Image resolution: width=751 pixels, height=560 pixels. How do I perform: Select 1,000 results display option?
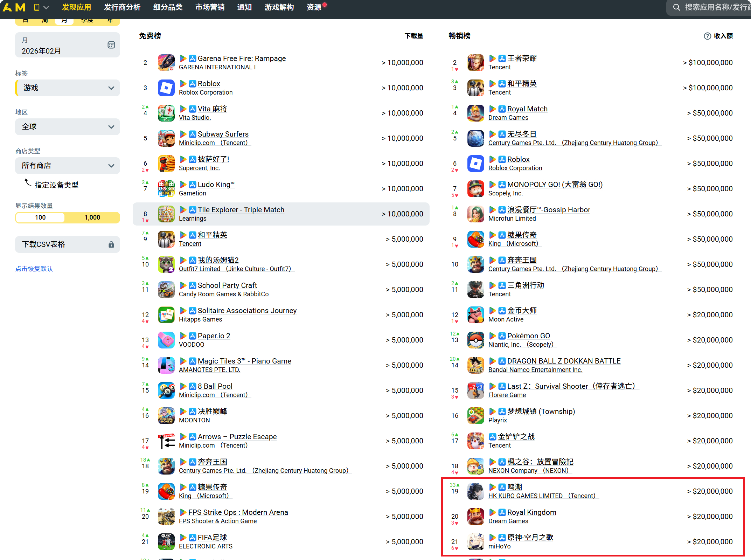[x=92, y=217]
